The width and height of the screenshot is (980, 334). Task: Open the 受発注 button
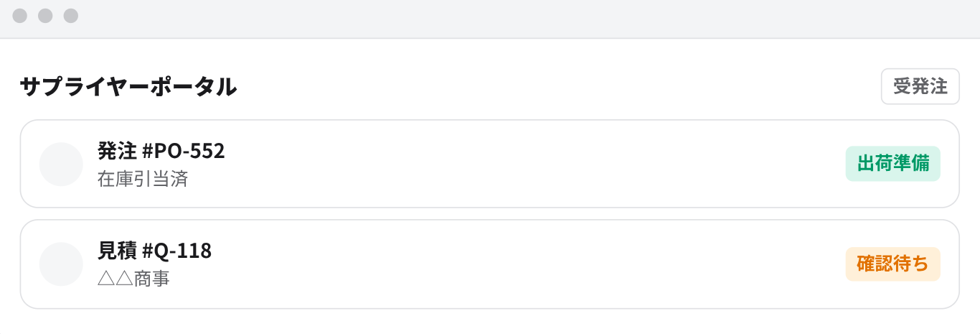point(920,87)
